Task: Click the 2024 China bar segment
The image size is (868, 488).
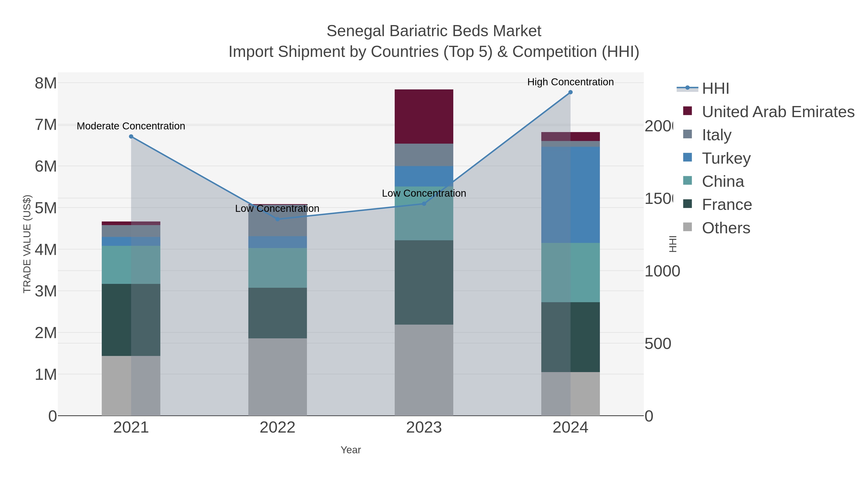Action: 570,273
